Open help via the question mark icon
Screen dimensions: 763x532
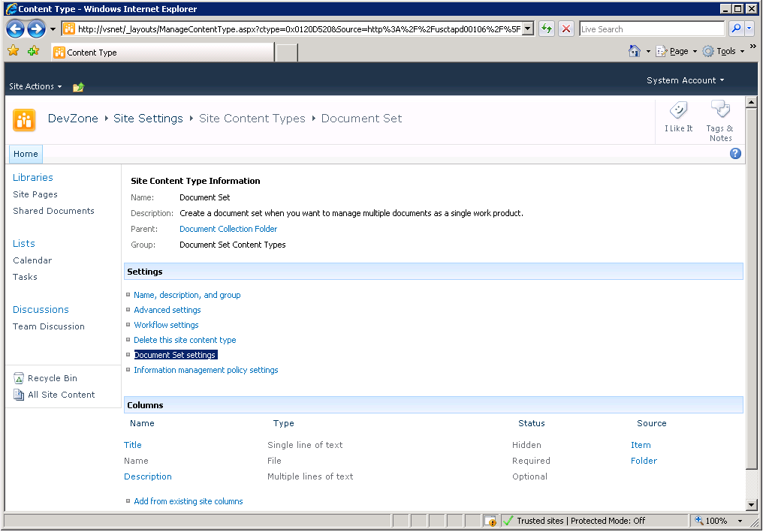click(735, 153)
